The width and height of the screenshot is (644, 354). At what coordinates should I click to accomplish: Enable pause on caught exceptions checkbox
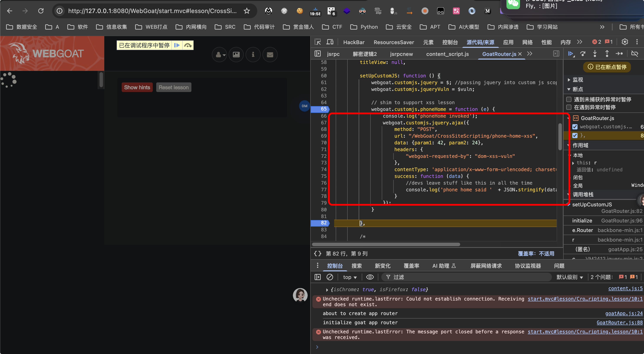click(x=569, y=107)
